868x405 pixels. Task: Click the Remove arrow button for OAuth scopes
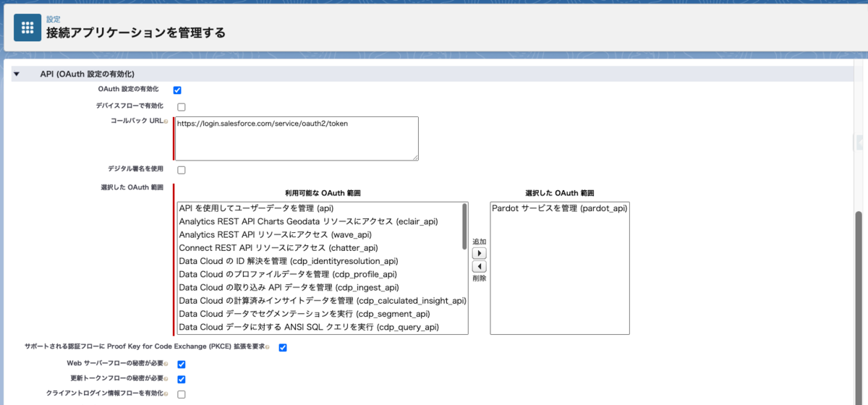[479, 266]
